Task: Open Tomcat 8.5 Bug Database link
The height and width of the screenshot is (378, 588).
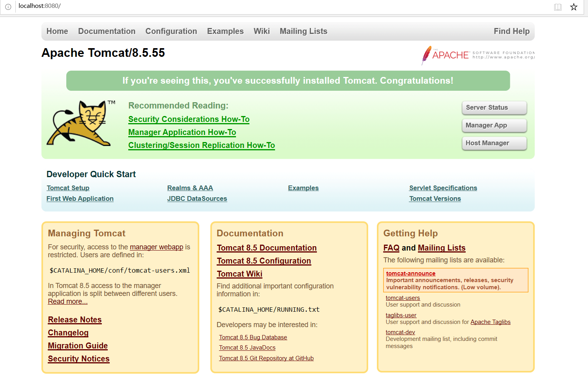Action: tap(253, 337)
